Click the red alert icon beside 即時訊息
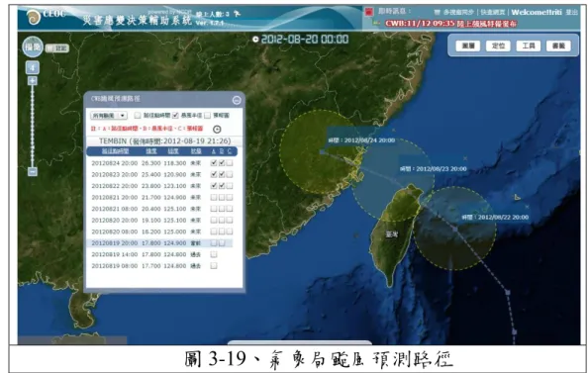 [369, 12]
